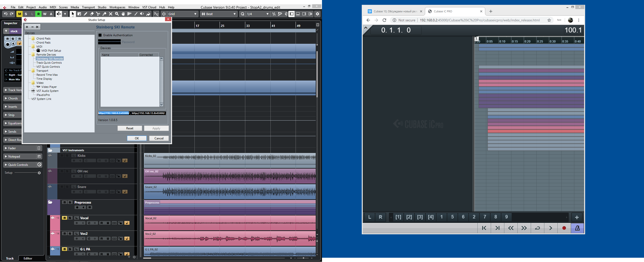The height and width of the screenshot is (262, 644).
Task: Click OK in Studio Setup dialog
Action: 137,138
